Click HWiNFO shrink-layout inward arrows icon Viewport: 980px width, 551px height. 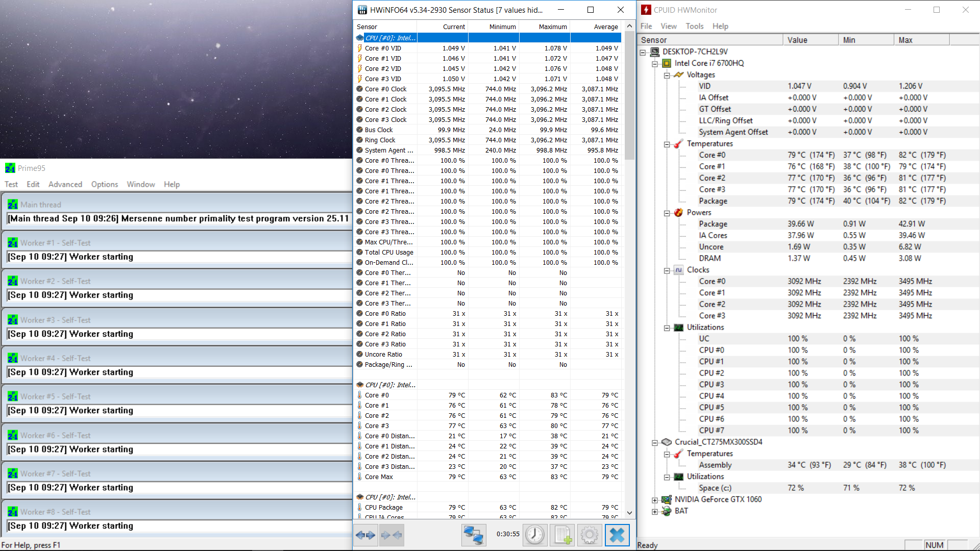pyautogui.click(x=391, y=535)
